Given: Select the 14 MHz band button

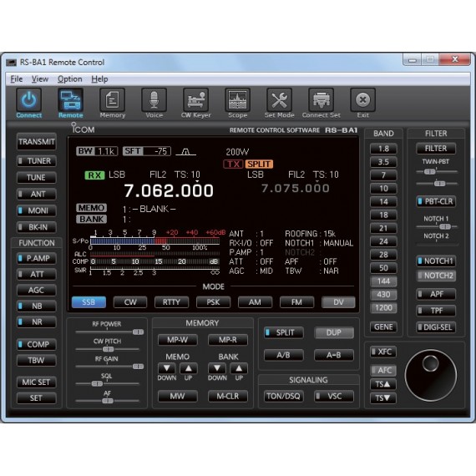Looking at the screenshot, I should coord(383,201).
